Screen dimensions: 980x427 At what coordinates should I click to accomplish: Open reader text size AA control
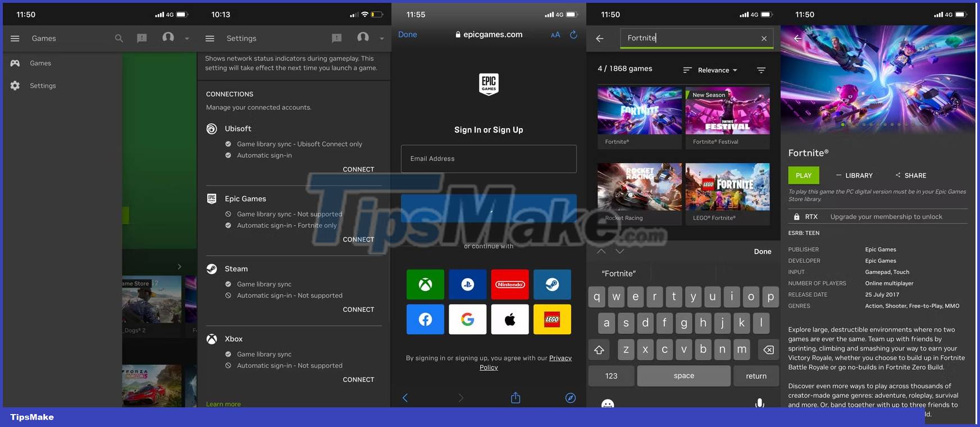[x=555, y=35]
